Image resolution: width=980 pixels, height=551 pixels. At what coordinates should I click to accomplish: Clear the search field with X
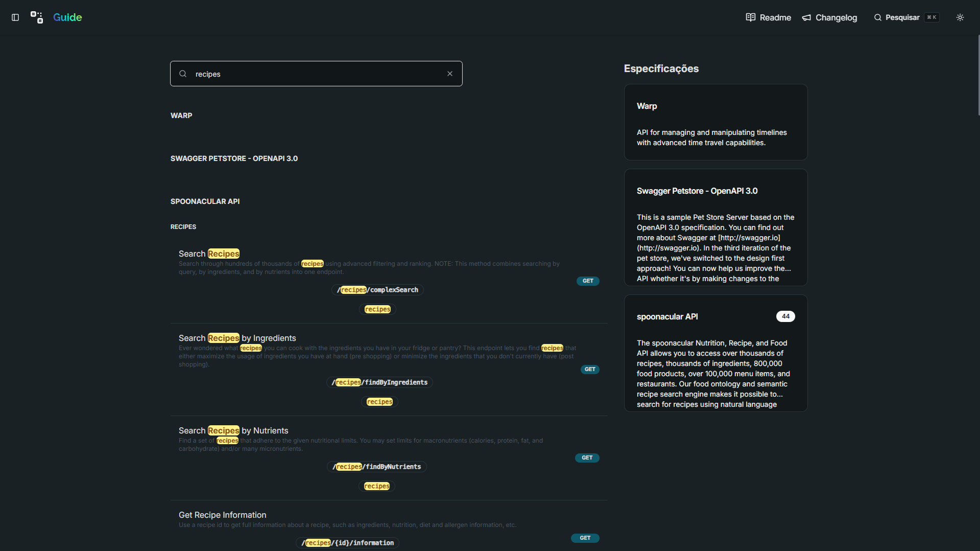click(x=450, y=74)
